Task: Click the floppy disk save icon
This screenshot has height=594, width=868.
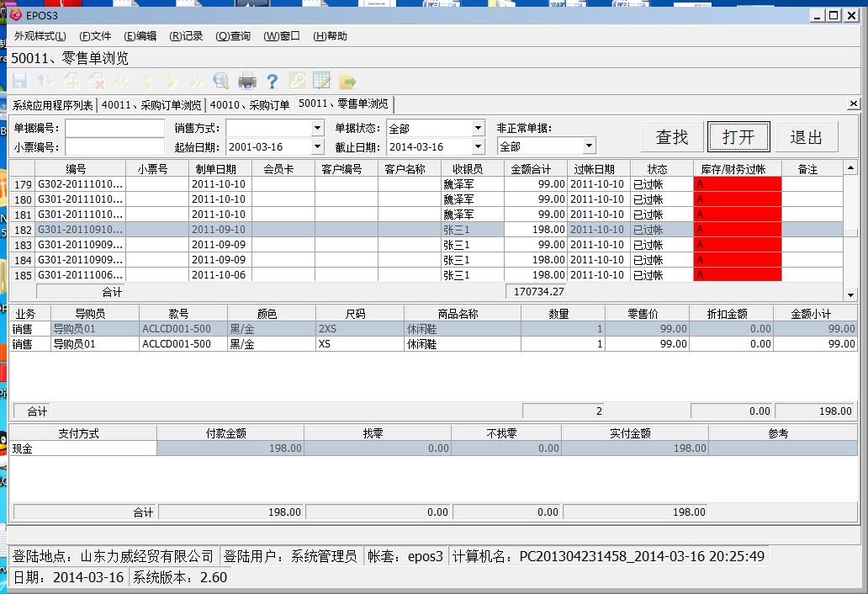Action: pyautogui.click(x=19, y=81)
